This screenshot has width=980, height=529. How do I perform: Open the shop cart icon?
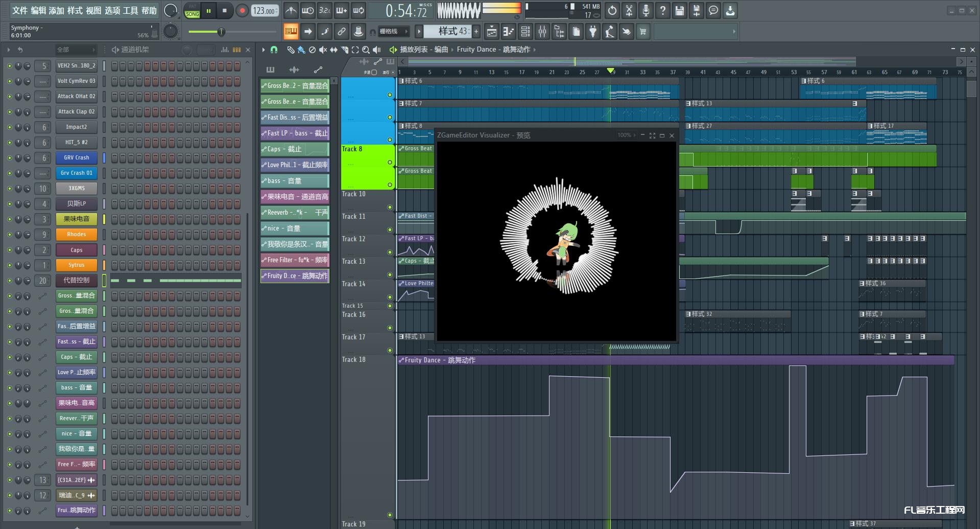643,32
